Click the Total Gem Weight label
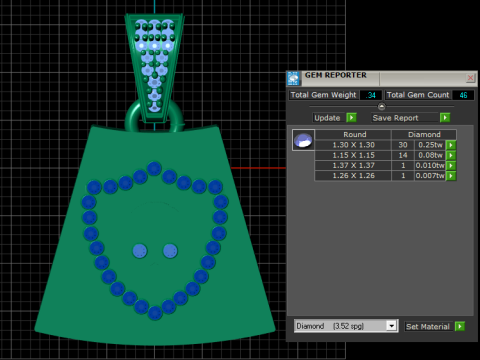 click(323, 95)
